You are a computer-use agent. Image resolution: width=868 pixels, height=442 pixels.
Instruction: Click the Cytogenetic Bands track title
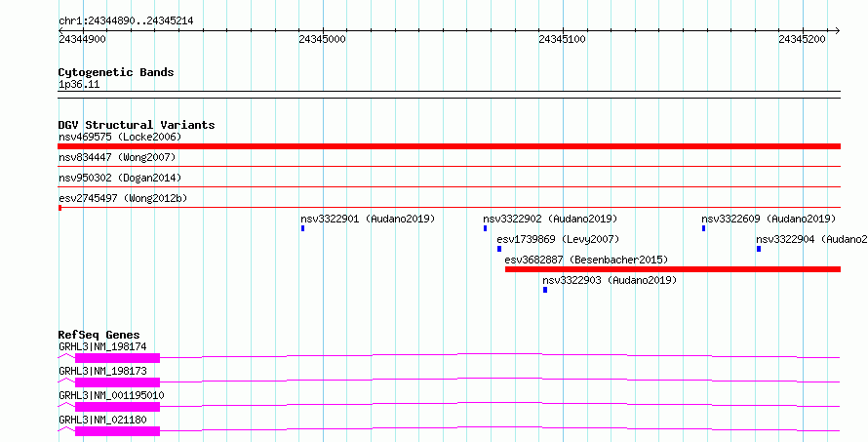point(116,72)
